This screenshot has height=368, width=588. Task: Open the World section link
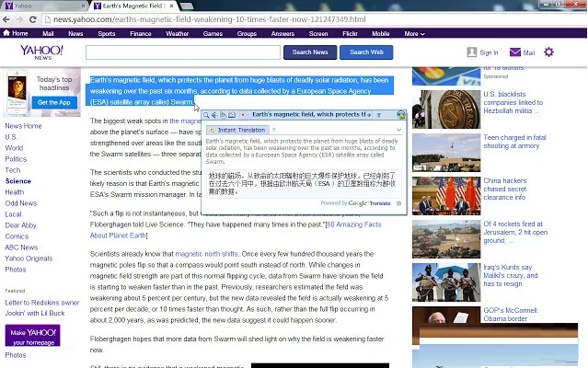coord(14,148)
